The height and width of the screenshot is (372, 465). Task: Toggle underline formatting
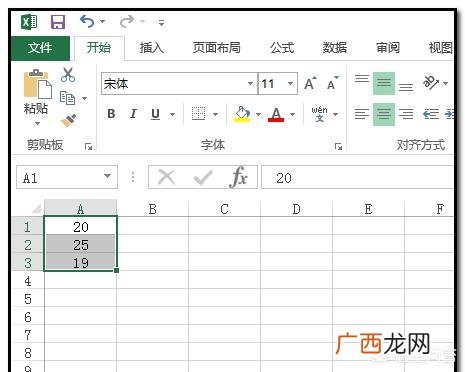[x=155, y=114]
